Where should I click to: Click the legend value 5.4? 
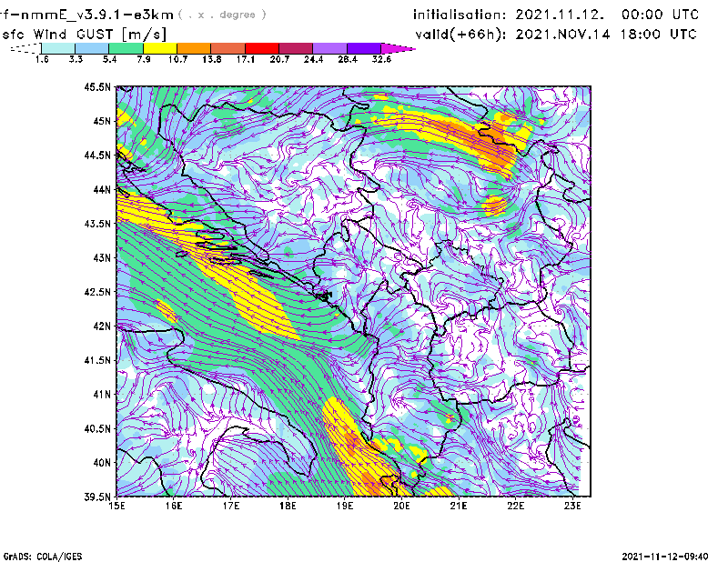coord(109,59)
